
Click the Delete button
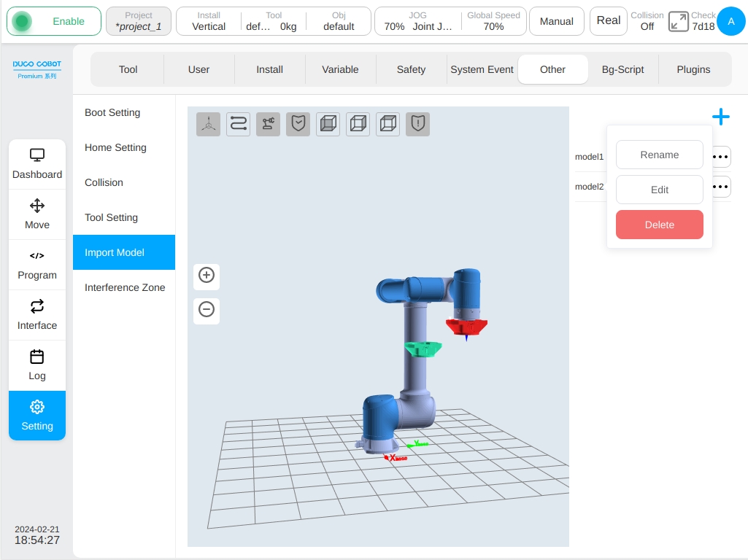(x=659, y=225)
